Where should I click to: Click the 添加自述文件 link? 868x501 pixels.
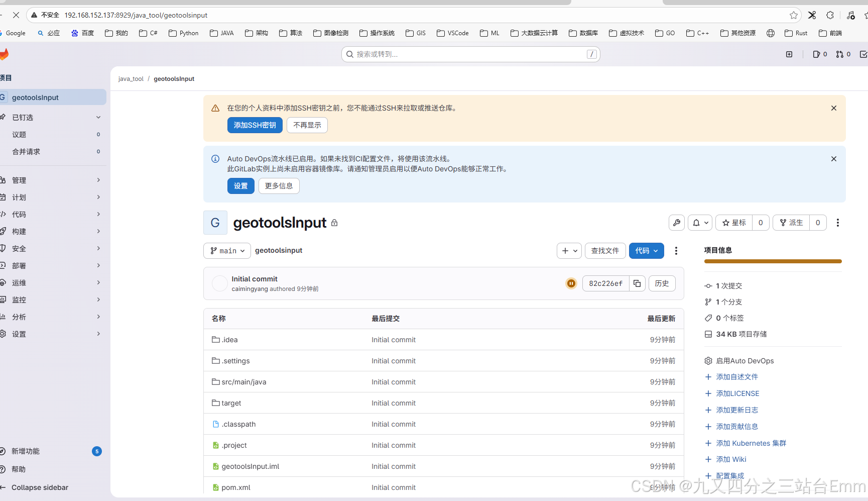pos(737,377)
